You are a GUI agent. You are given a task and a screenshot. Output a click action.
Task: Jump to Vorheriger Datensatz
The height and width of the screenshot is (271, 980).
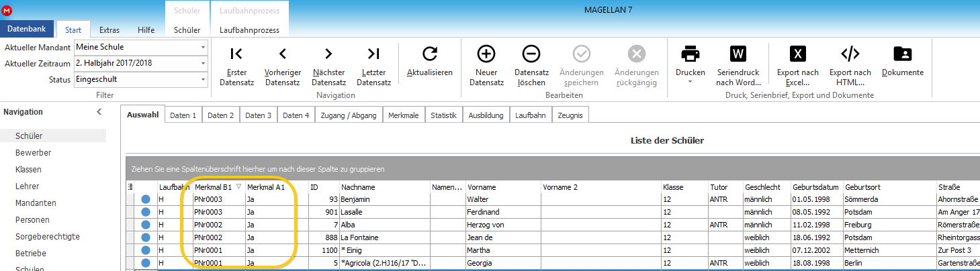pyautogui.click(x=282, y=65)
